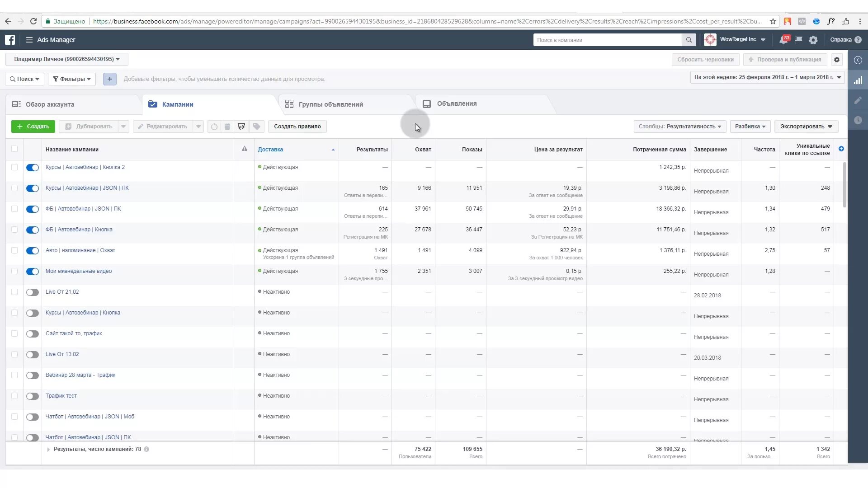
Task: Add a column with the blue plus icon
Action: [x=841, y=149]
